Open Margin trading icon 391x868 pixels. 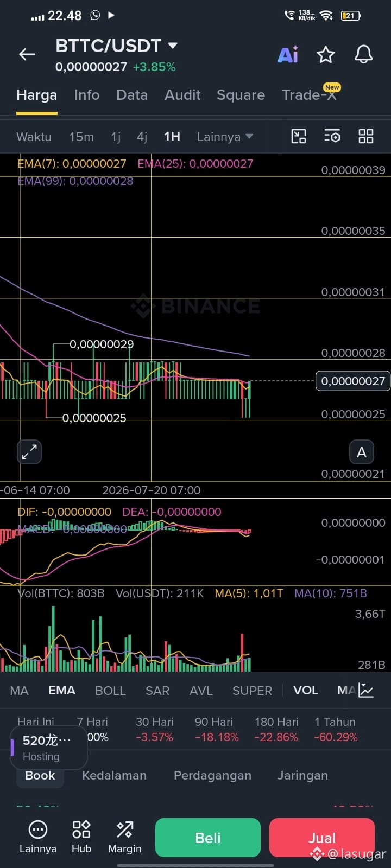125,837
